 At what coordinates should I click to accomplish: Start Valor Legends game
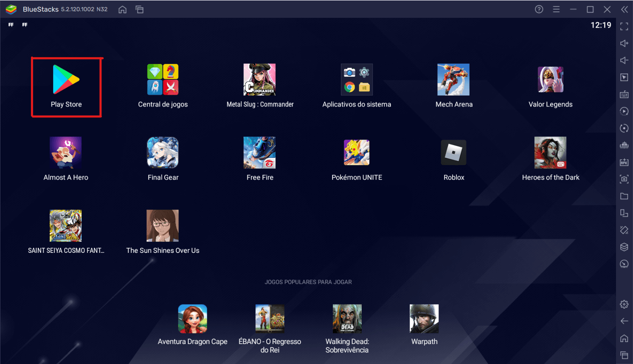pos(551,79)
